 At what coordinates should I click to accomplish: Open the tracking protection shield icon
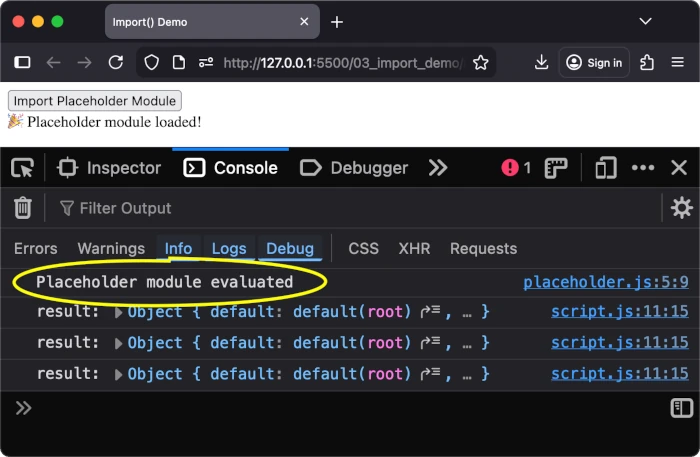(x=151, y=62)
